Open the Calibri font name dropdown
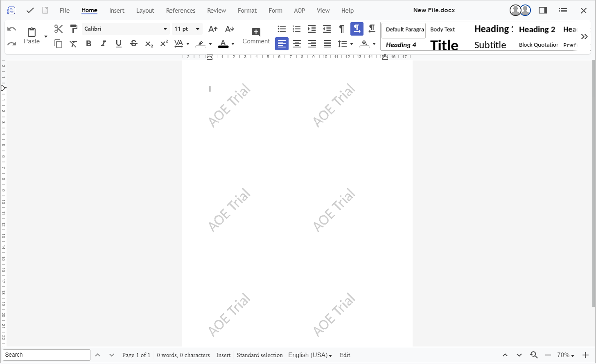The width and height of the screenshot is (596, 364). click(165, 29)
